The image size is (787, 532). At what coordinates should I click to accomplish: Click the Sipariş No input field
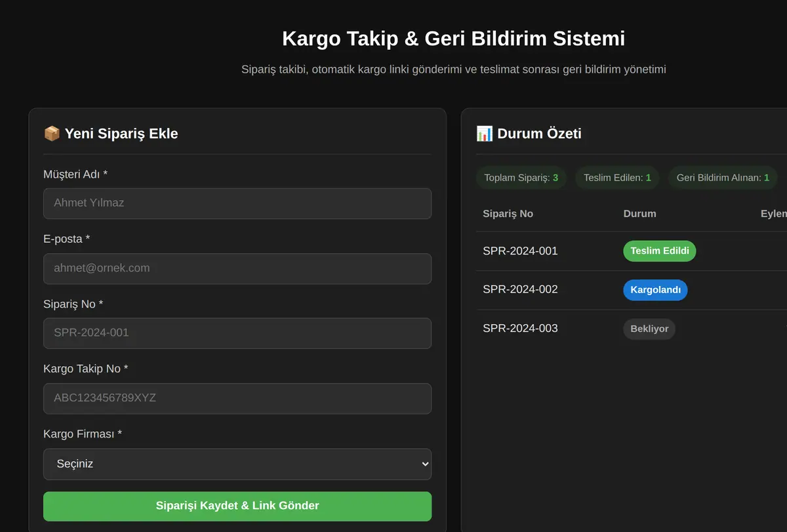237,333
